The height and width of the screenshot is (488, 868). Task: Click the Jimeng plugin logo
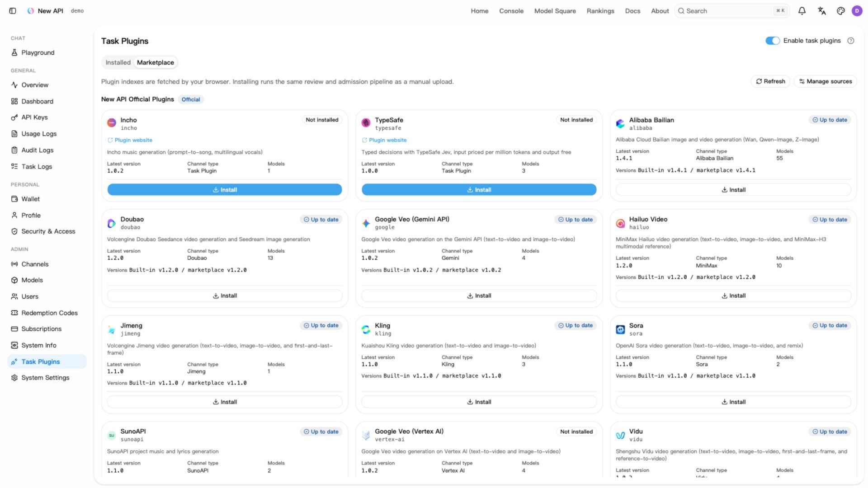112,329
